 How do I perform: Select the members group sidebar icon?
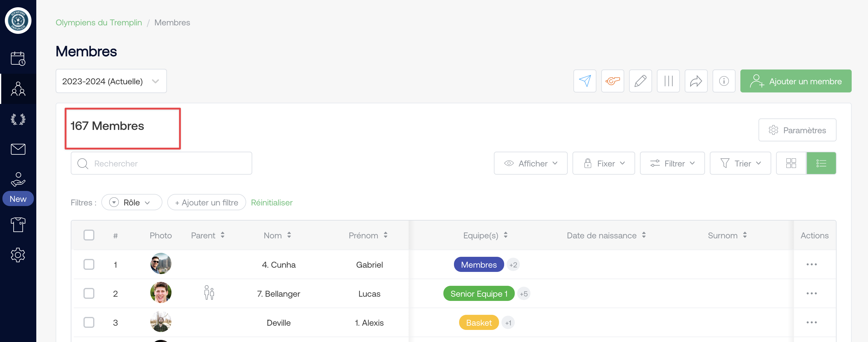(x=18, y=89)
